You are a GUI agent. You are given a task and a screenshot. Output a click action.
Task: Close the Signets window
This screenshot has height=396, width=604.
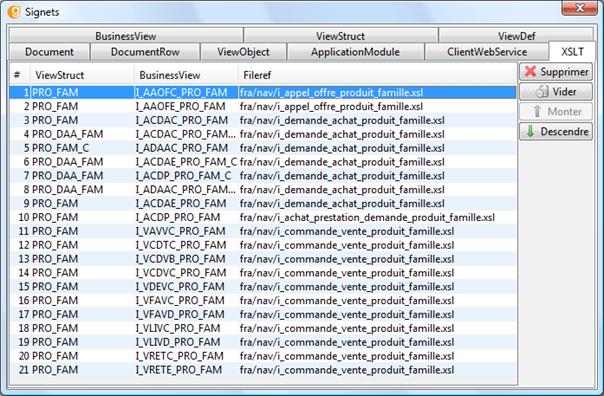[579, 8]
